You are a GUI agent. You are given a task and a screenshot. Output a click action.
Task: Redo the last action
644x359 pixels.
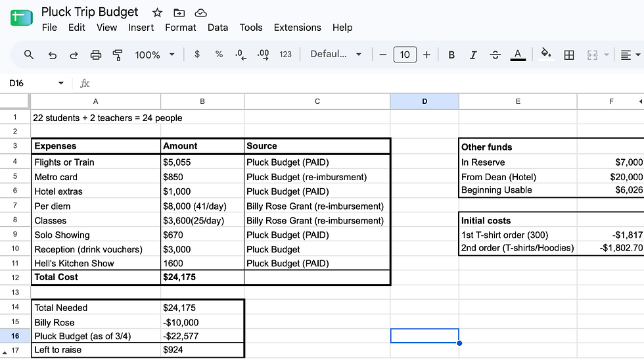click(74, 55)
